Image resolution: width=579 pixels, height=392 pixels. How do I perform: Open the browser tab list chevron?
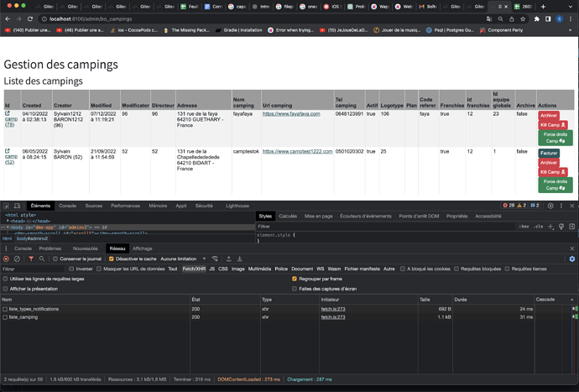pos(571,7)
